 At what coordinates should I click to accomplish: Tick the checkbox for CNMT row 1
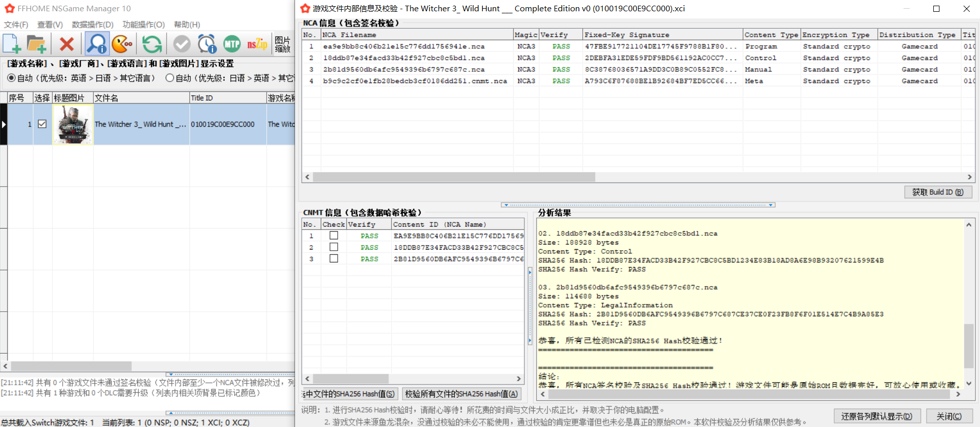tap(334, 235)
